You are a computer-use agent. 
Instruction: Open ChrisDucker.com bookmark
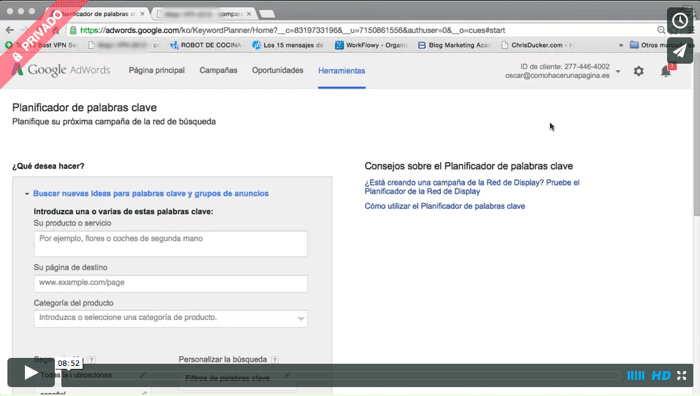pyautogui.click(x=538, y=45)
